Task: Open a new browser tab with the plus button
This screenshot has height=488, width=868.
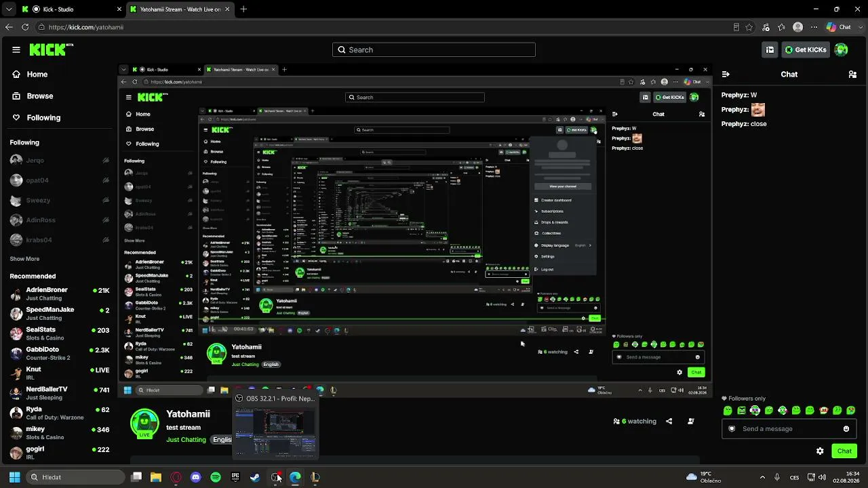Action: coord(243,9)
